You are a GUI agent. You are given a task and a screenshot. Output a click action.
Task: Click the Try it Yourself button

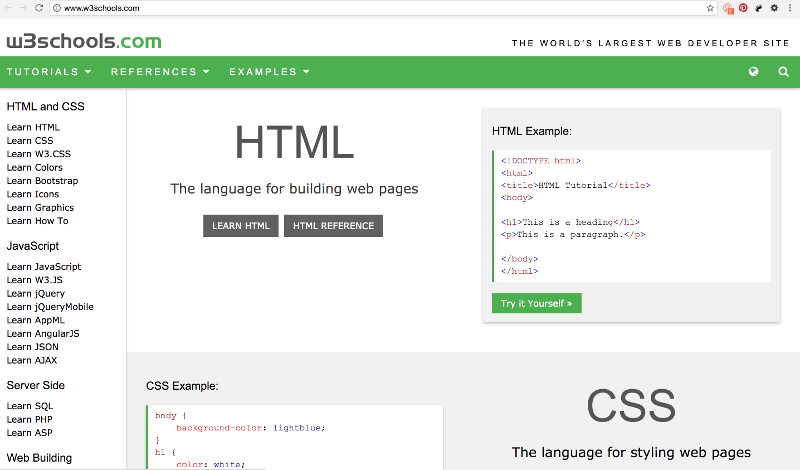(x=537, y=303)
